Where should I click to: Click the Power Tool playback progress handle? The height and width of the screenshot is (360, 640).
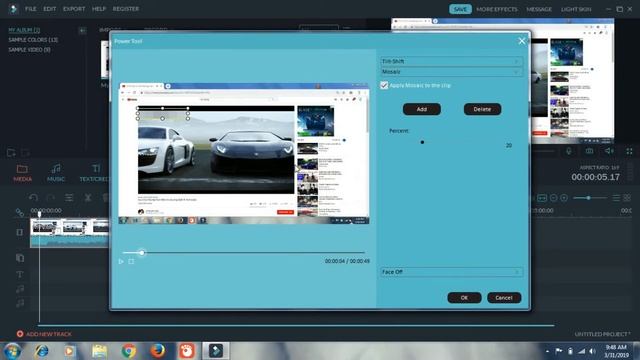click(x=142, y=253)
